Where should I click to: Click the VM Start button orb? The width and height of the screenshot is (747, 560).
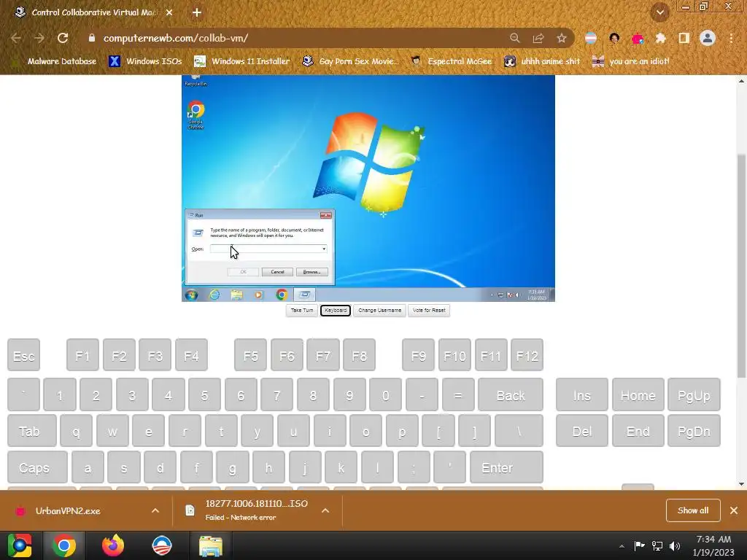pos(192,295)
